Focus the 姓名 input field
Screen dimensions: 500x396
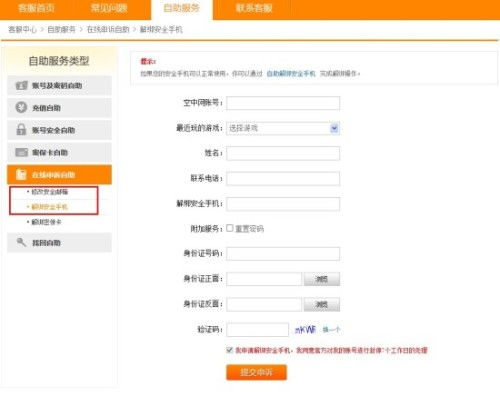coord(283,153)
